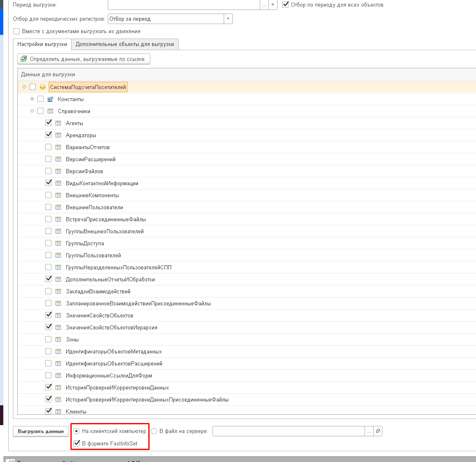
Task: Expand the Константы node
Action: (32, 99)
